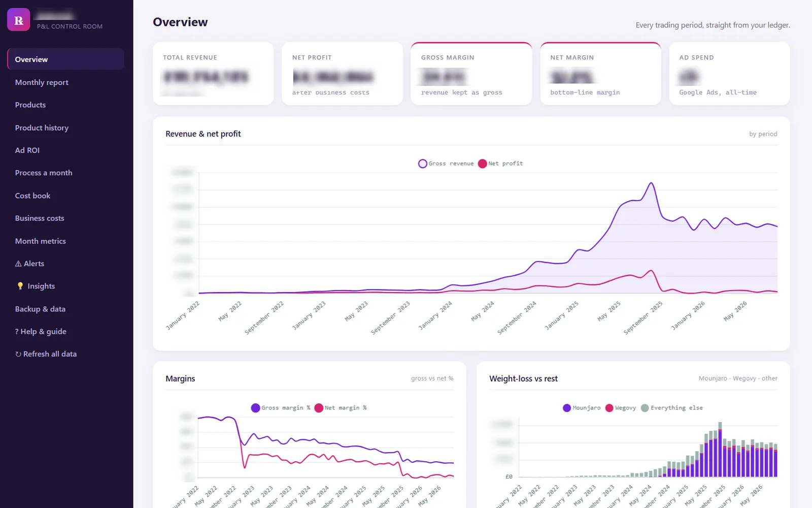Click the "Every trading period" tagline text
The width and height of the screenshot is (812, 508).
click(713, 25)
